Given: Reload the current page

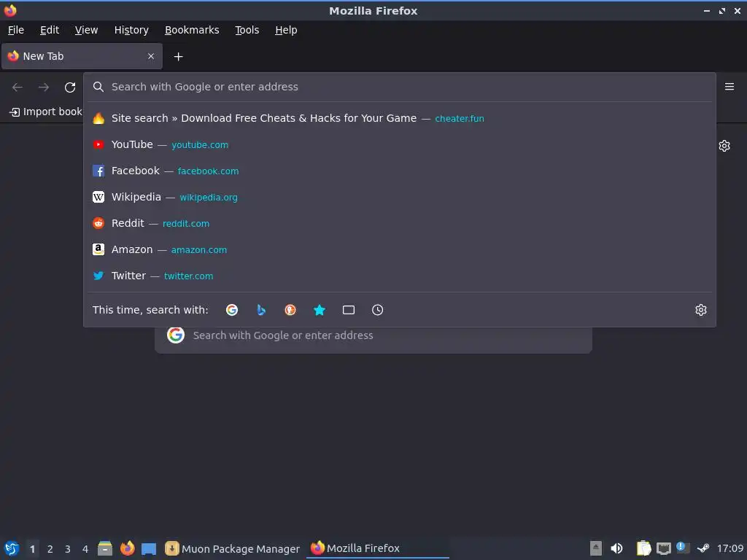Looking at the screenshot, I should (70, 87).
